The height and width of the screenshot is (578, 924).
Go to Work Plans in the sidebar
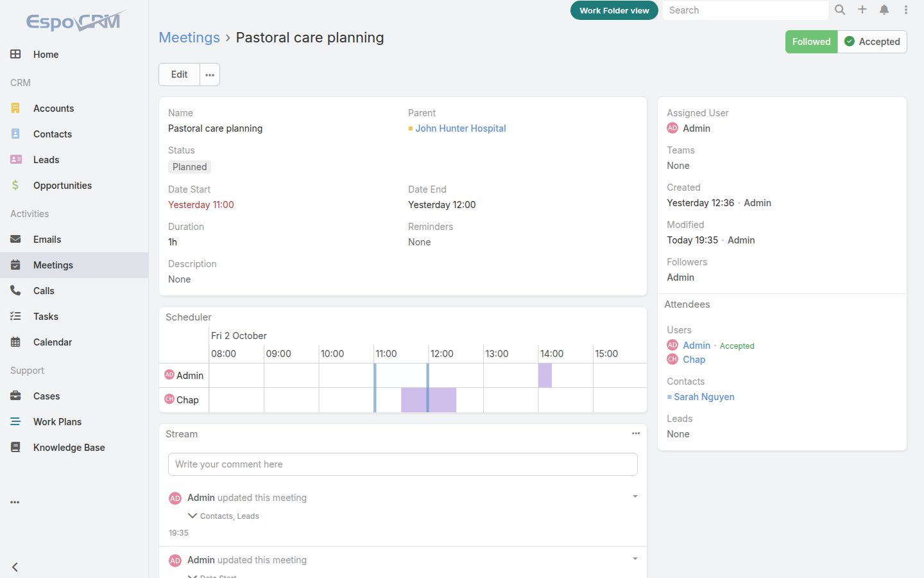tap(74, 422)
